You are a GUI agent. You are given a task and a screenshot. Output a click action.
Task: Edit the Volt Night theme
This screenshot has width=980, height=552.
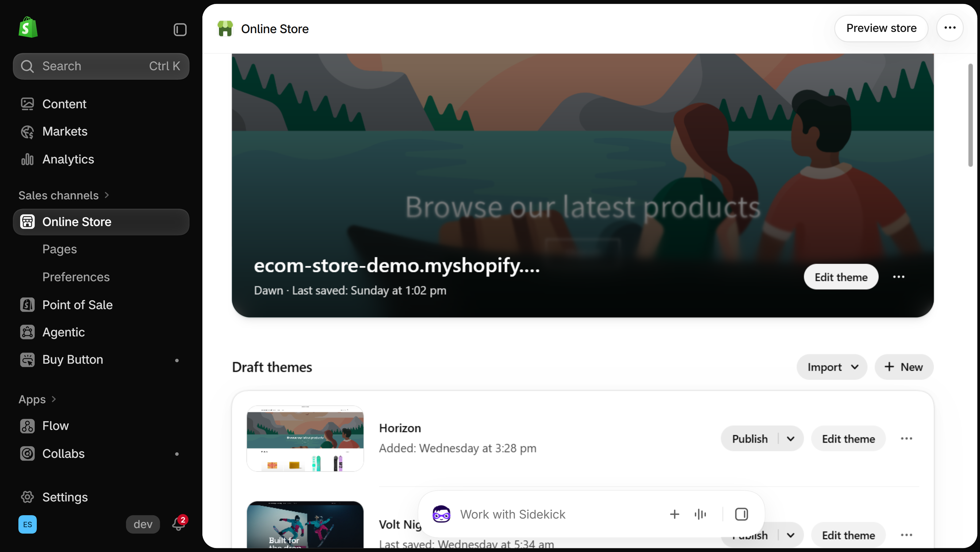coord(848,535)
